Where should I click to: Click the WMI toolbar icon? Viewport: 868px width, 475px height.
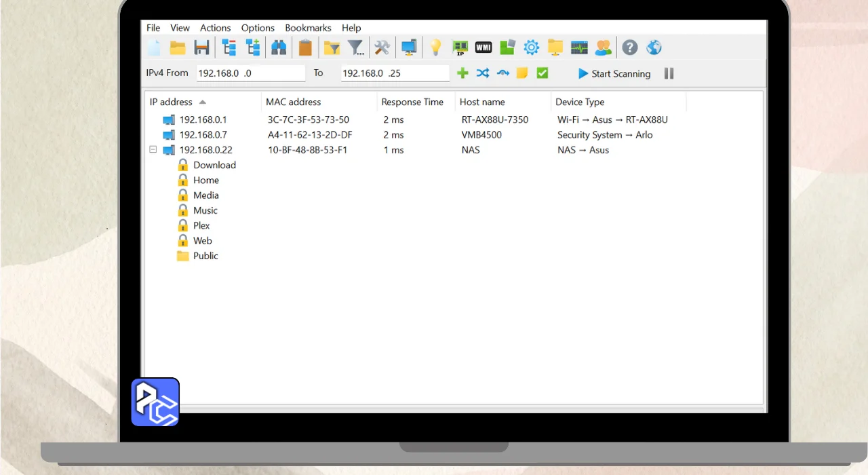click(x=484, y=47)
